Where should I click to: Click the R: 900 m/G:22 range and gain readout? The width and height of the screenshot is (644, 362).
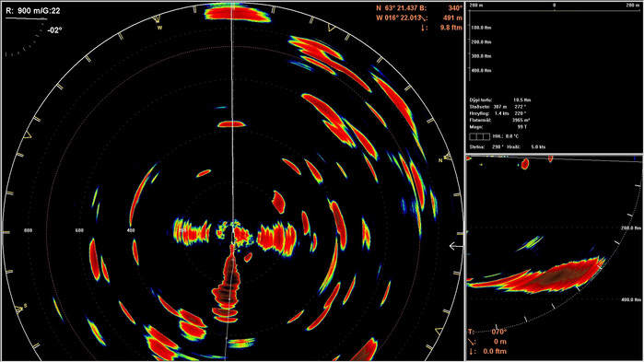33,11
